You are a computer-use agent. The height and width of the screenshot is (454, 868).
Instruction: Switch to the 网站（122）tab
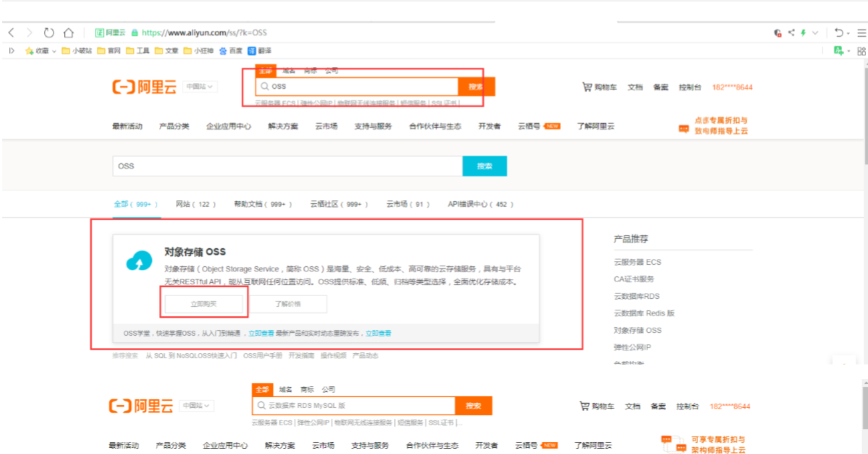(x=197, y=205)
